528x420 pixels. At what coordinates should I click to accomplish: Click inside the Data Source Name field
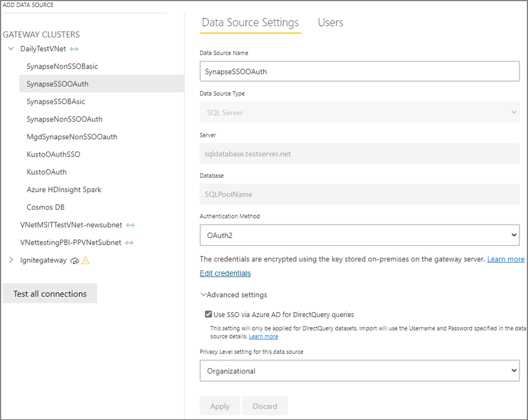[x=359, y=71]
